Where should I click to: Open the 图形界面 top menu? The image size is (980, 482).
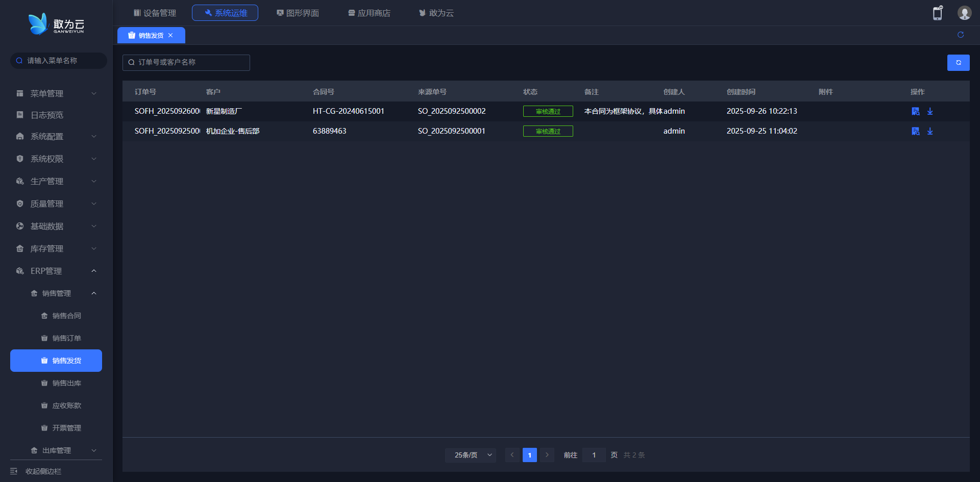298,13
